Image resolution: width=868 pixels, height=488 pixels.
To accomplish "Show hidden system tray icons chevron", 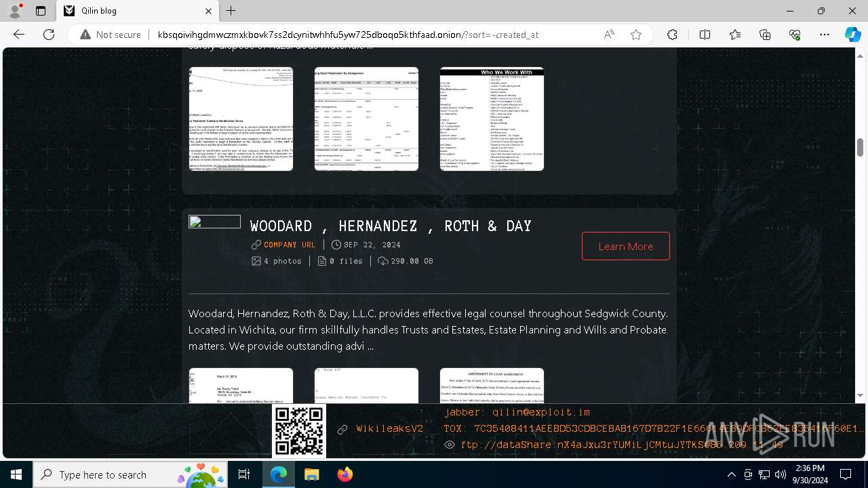I will coord(731,474).
